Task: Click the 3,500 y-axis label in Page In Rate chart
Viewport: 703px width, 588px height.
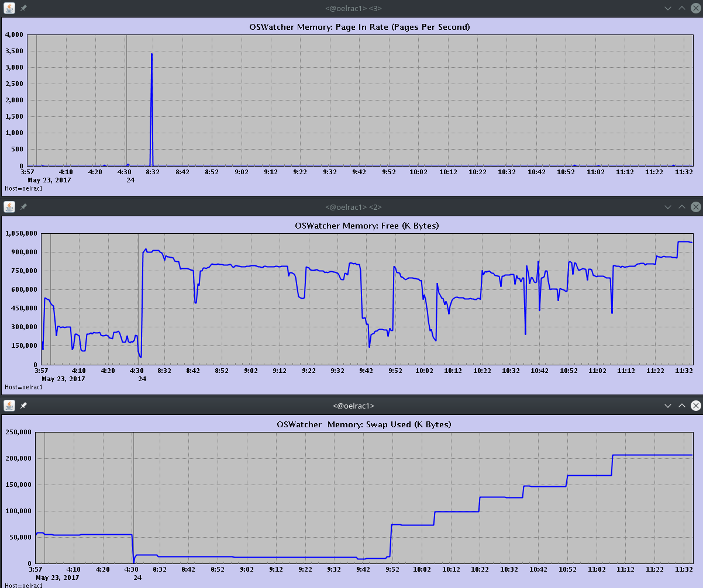Action: pyautogui.click(x=14, y=51)
